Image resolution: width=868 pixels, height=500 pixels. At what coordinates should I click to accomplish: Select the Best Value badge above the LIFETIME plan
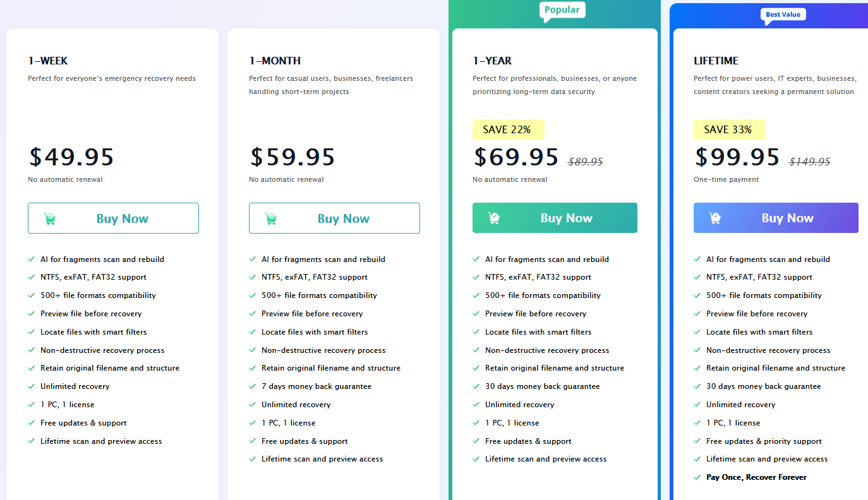coord(783,14)
